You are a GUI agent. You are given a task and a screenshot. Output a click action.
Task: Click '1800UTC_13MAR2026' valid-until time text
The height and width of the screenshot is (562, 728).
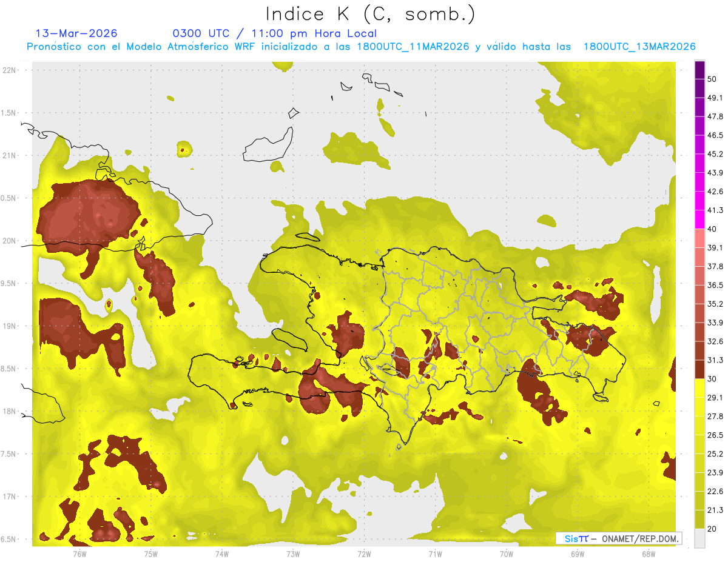tap(639, 47)
